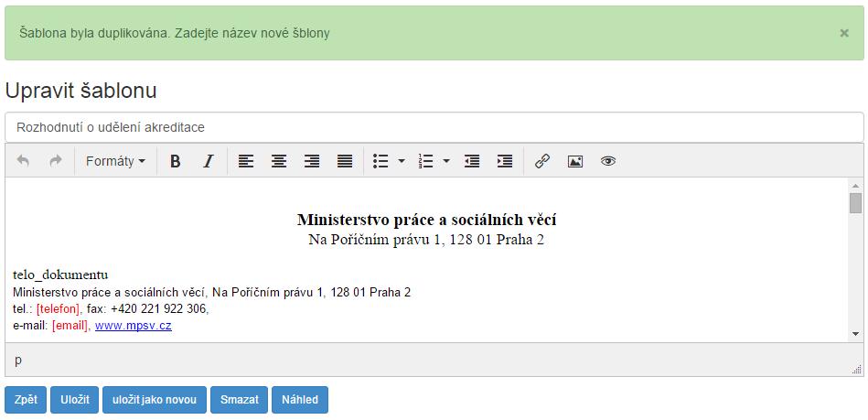Click the editor resize handle corner
The height and width of the screenshot is (420, 868).
coord(857,370)
